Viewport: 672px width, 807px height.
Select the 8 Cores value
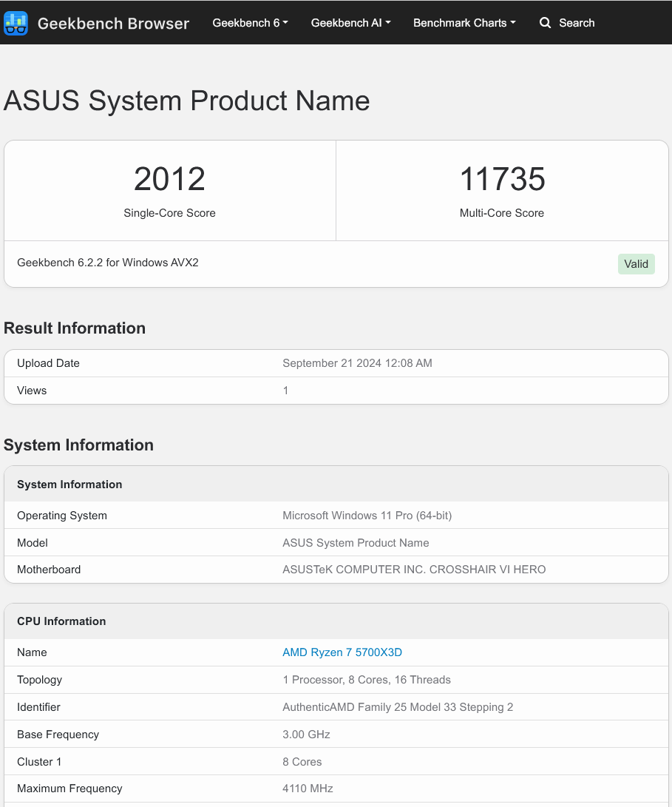click(x=302, y=762)
